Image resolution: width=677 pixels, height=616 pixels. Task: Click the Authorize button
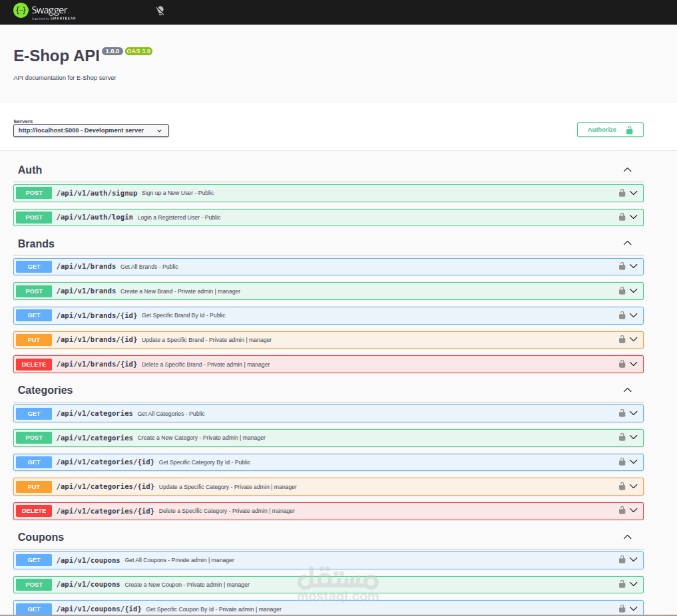click(610, 130)
